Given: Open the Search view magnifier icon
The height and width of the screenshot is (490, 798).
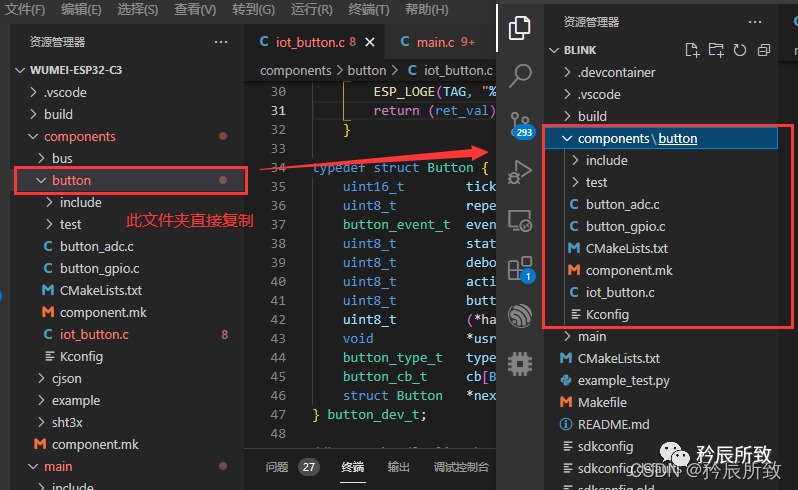Looking at the screenshot, I should [x=520, y=74].
